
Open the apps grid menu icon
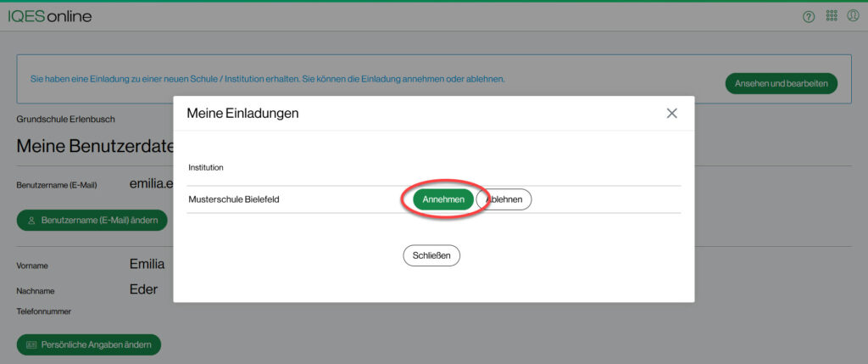(x=831, y=16)
